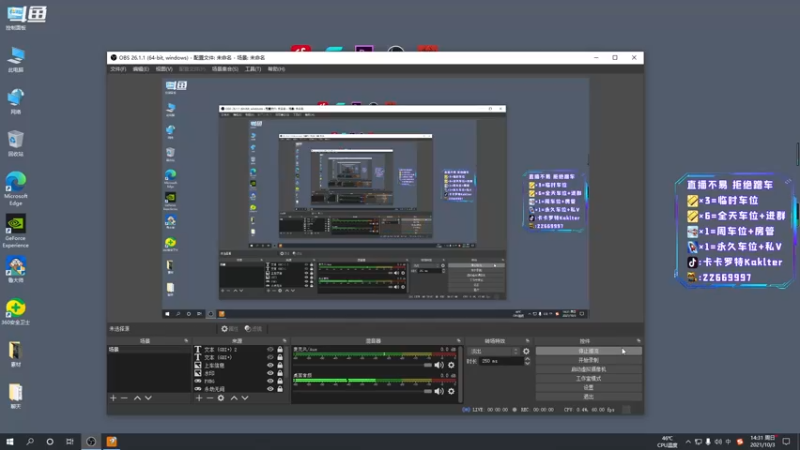Undock the Sources panel using its header icon
The image size is (800, 450).
[285, 341]
